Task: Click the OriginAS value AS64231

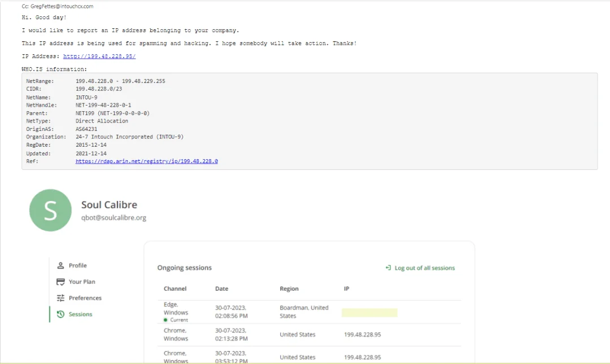Action: (x=86, y=129)
